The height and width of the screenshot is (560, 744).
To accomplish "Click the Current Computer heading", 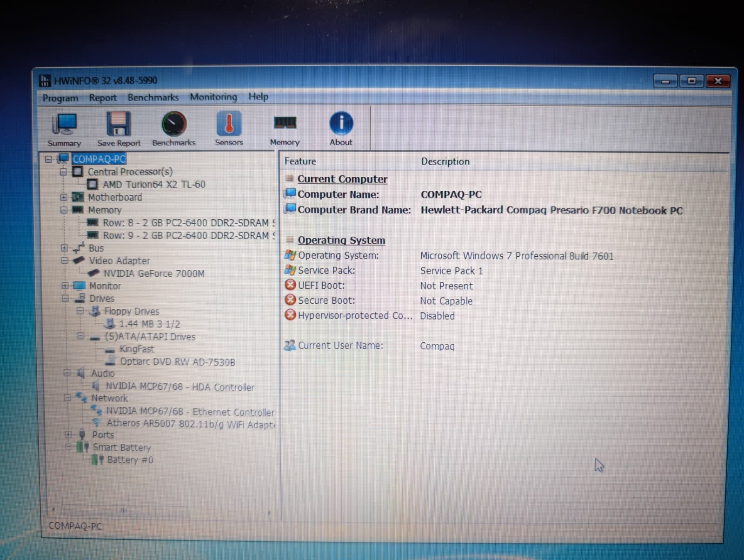I will point(342,179).
